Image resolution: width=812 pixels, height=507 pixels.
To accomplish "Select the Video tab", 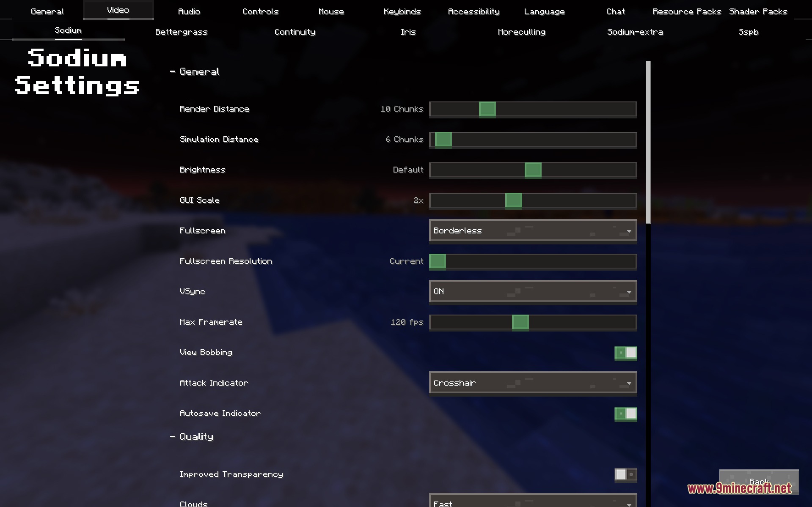I will (x=118, y=10).
